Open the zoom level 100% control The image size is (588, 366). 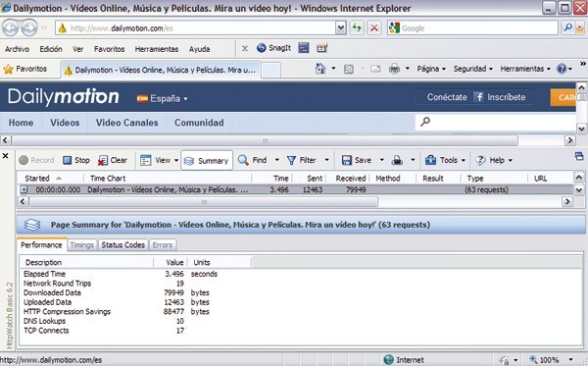[551, 360]
